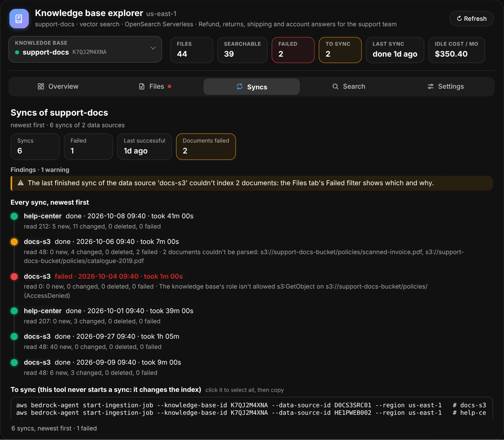
Task: Click the status dot for docs-s3 2026-09-09 sync
Action: pyautogui.click(x=14, y=362)
